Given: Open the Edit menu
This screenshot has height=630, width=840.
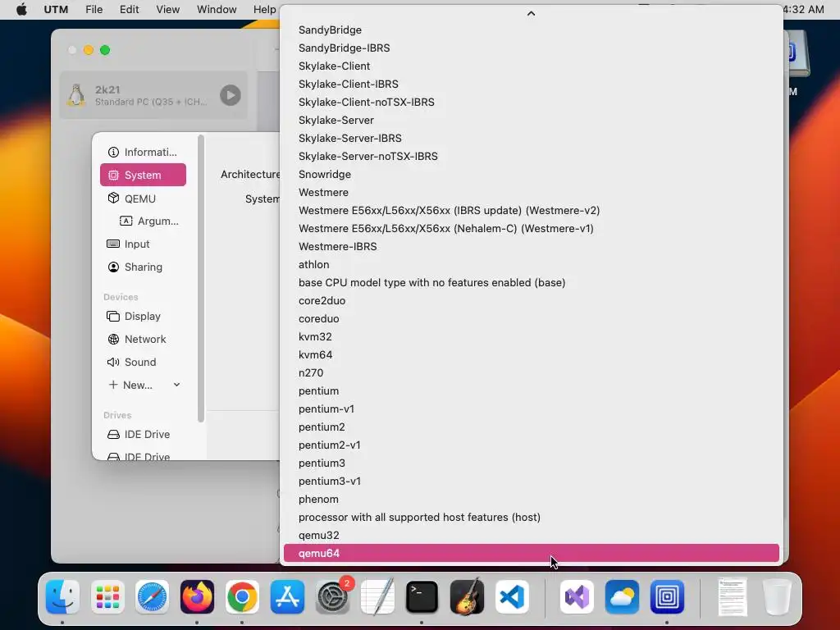Looking at the screenshot, I should (x=129, y=10).
